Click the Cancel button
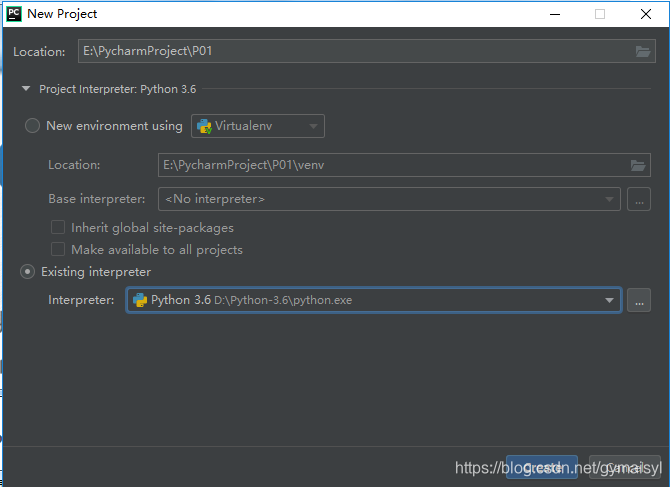Screen dimensions: 672x487 coord(625,467)
